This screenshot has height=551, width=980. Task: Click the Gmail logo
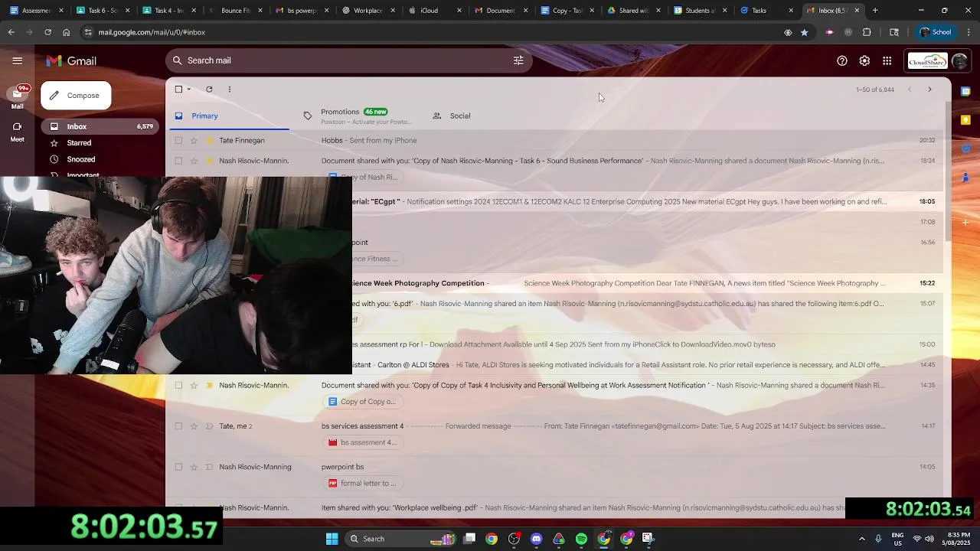click(x=71, y=60)
